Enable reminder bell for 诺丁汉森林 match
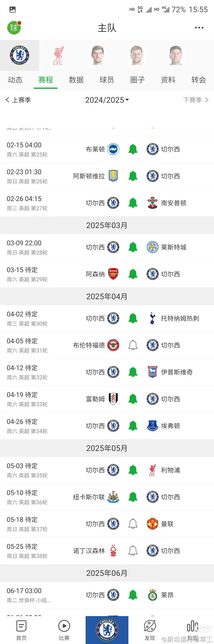214x644 pixels. (x=133, y=551)
